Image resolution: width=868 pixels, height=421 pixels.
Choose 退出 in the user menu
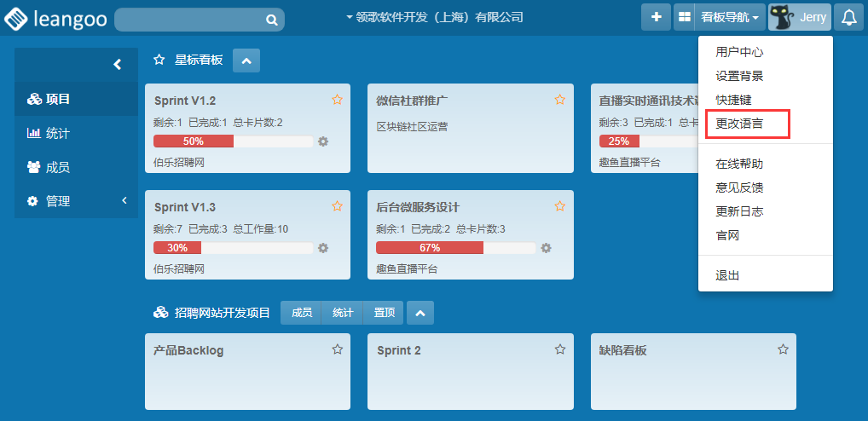[727, 275]
